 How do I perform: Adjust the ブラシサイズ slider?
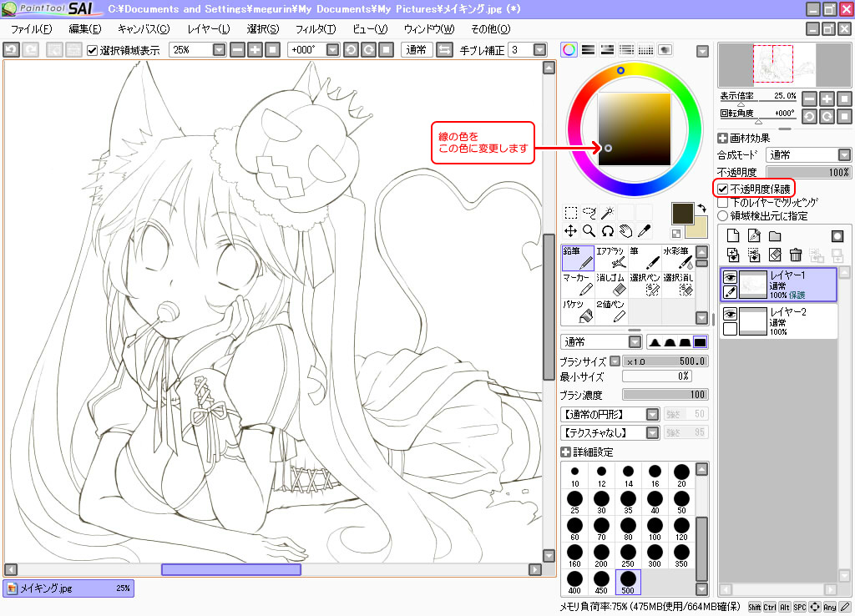[665, 361]
